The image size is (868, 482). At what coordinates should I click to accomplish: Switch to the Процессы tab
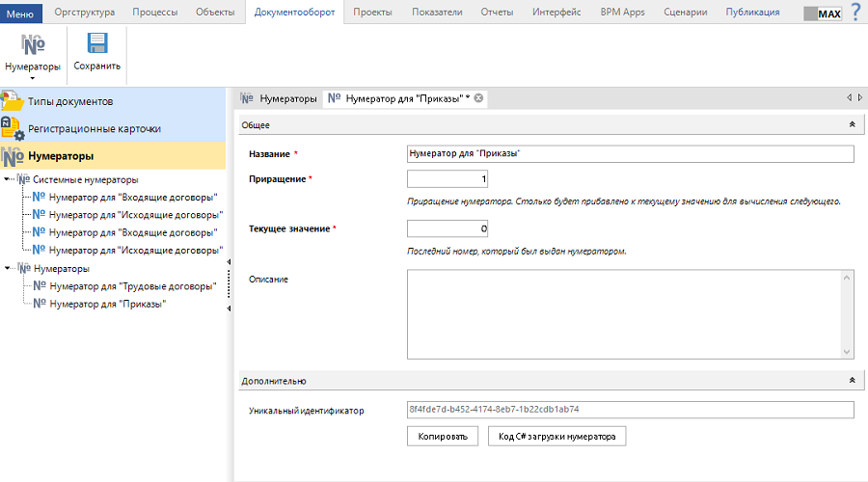click(154, 13)
